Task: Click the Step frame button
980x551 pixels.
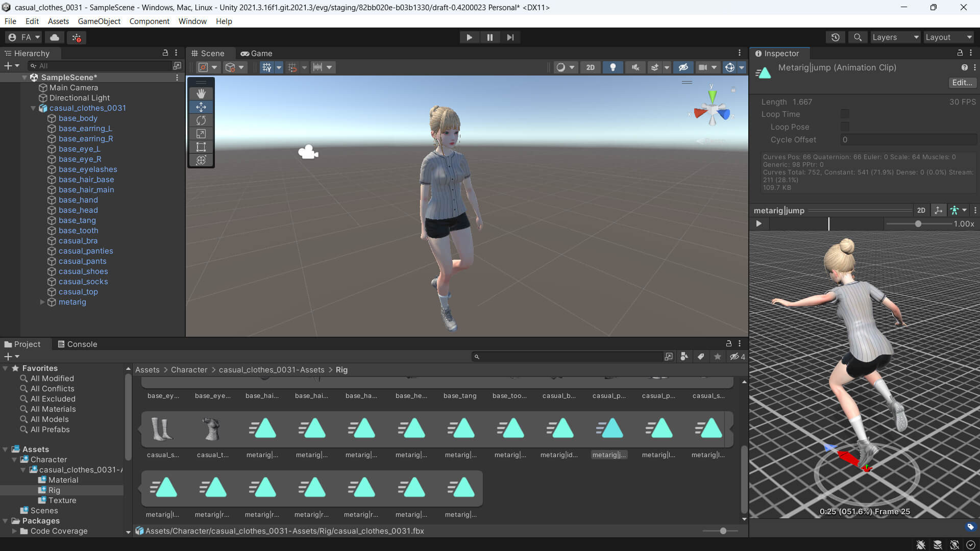Action: [x=510, y=37]
